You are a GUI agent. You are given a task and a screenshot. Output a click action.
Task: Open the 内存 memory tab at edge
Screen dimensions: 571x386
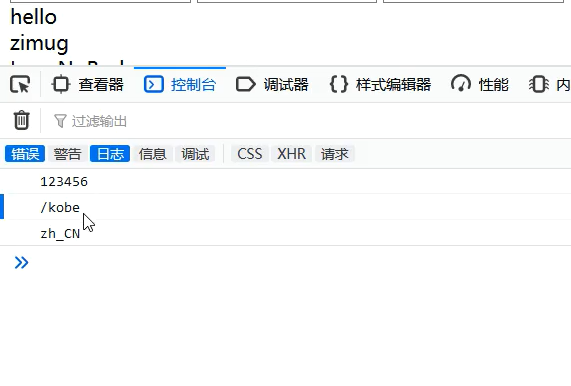(549, 84)
